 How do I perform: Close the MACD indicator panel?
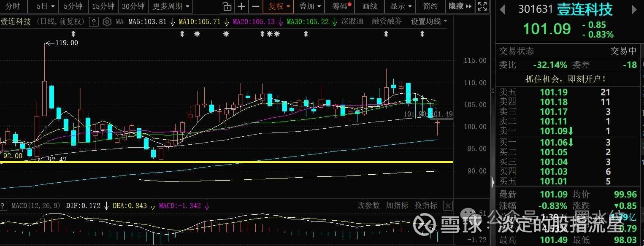[x=448, y=206]
